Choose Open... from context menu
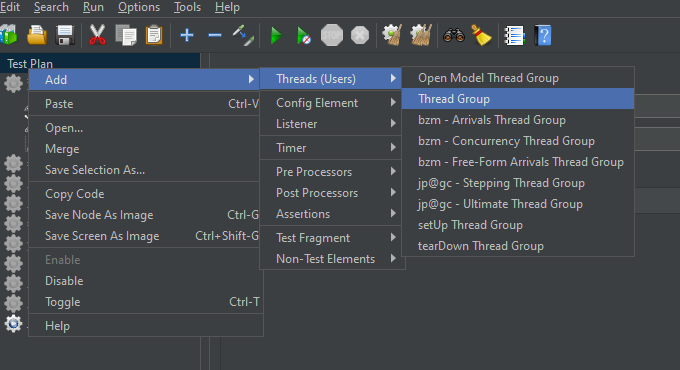 pyautogui.click(x=144, y=128)
